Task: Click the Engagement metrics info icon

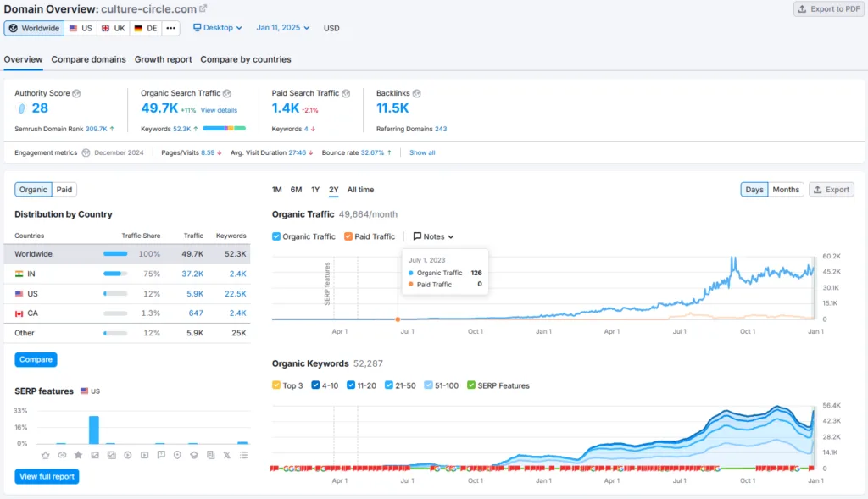Action: [x=86, y=152]
